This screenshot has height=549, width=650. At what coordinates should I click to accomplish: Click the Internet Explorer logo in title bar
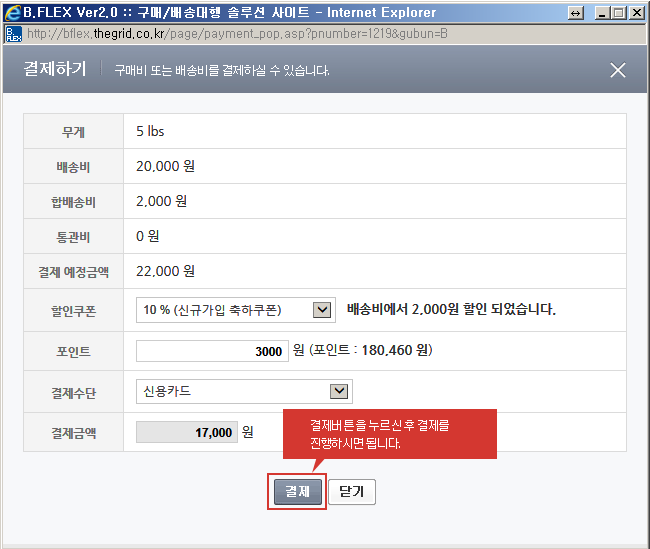[11, 12]
